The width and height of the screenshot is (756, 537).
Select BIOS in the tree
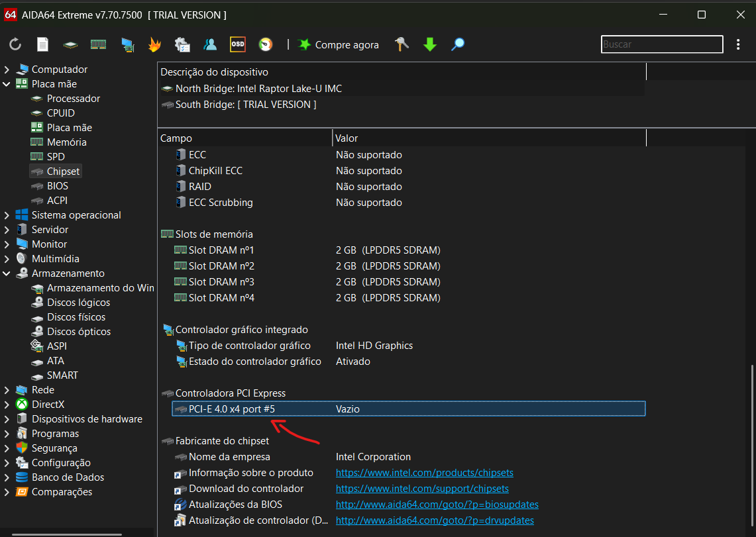(58, 186)
